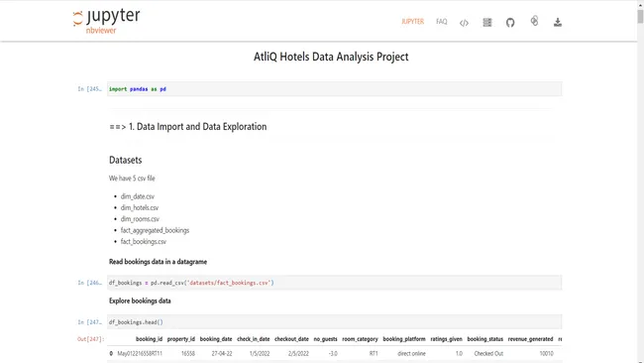Open the GitHub icon link

510,22
